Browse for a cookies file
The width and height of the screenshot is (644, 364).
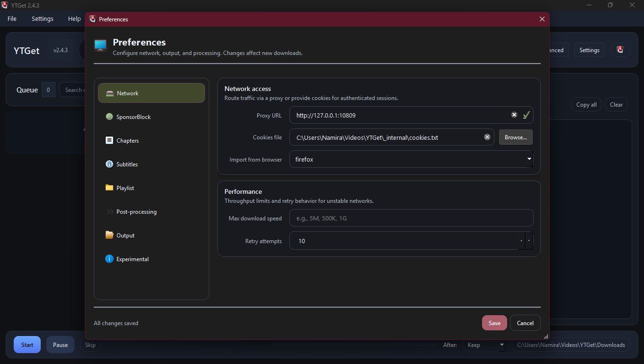tap(516, 137)
